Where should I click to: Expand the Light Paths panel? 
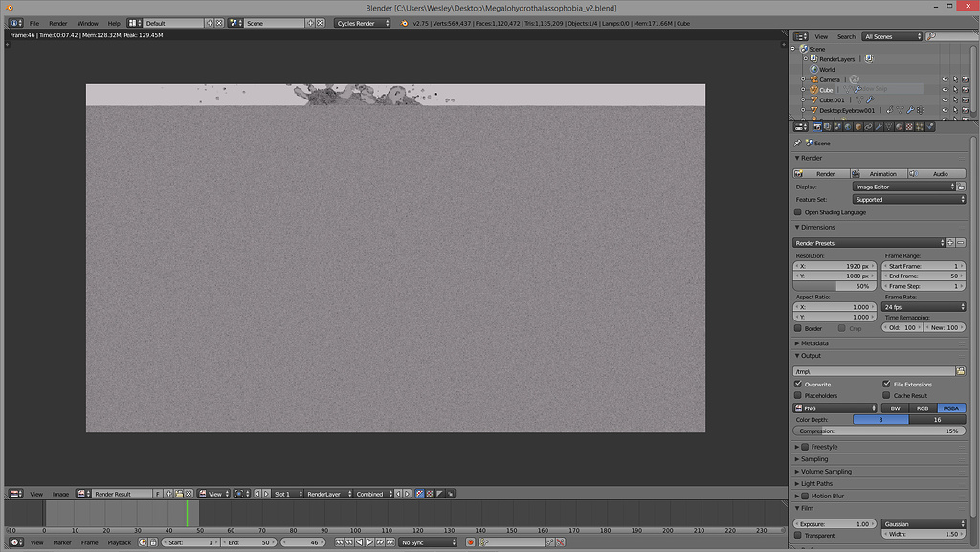(x=816, y=483)
